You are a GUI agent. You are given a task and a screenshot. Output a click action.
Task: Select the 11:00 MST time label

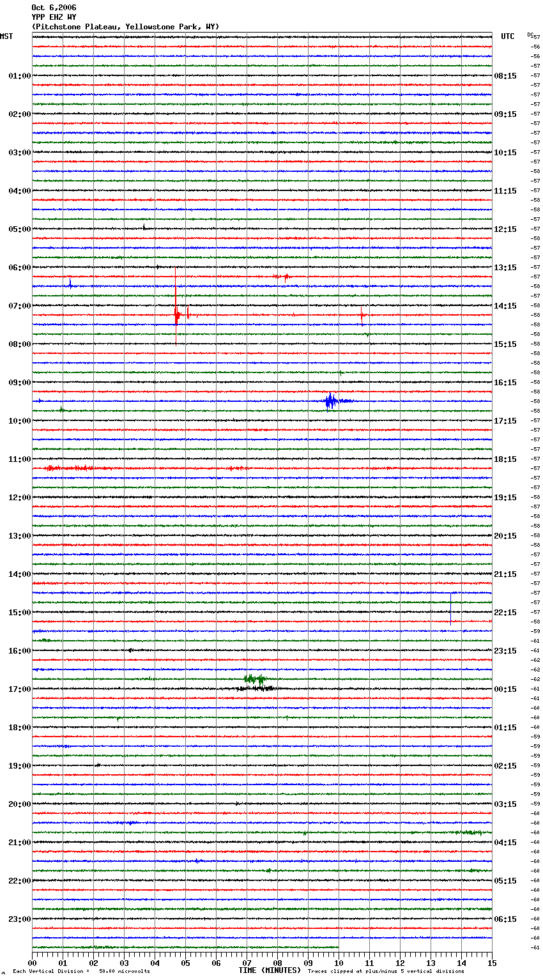click(20, 459)
